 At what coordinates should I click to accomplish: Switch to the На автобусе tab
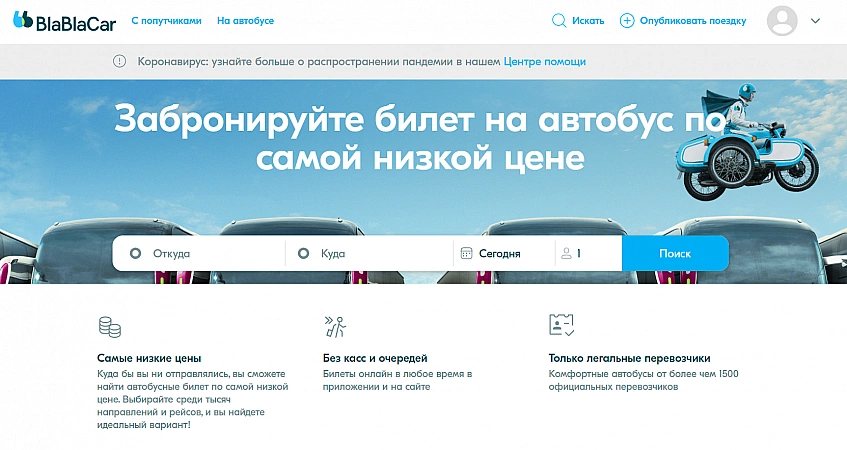click(x=245, y=20)
